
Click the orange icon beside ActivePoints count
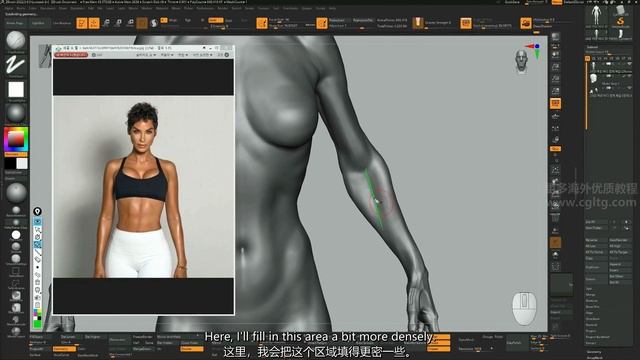tap(322, 23)
